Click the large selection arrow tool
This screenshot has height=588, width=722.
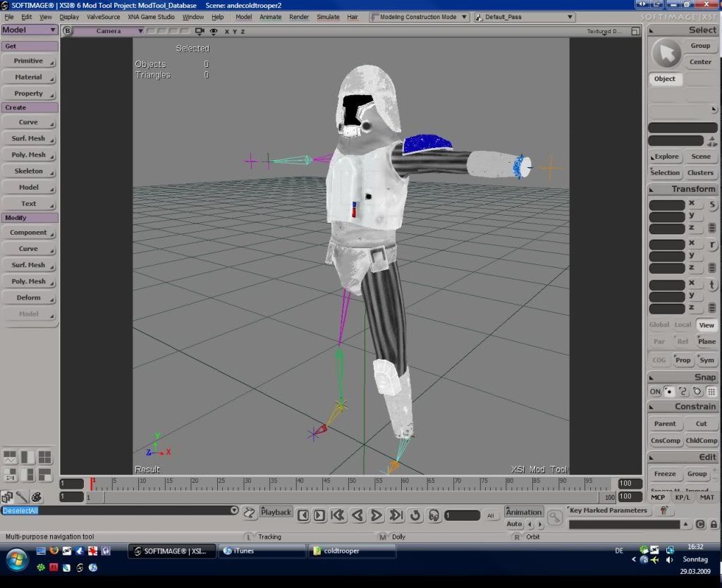[x=666, y=54]
